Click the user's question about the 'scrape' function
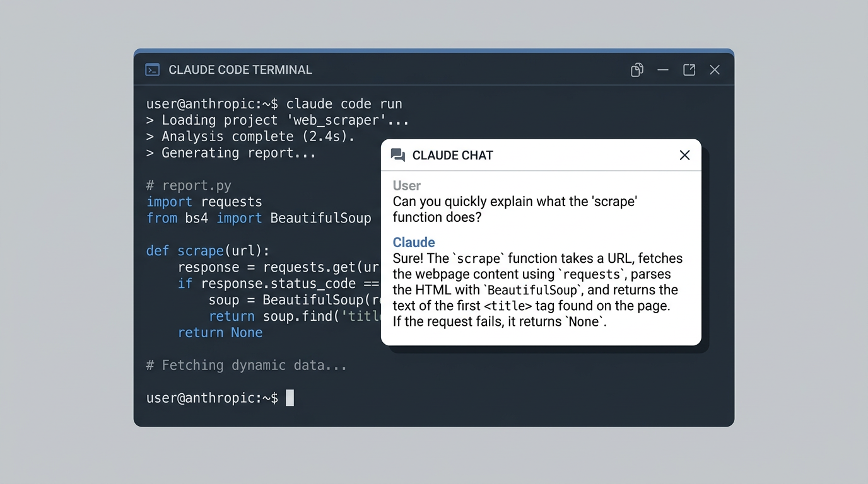 (x=515, y=209)
